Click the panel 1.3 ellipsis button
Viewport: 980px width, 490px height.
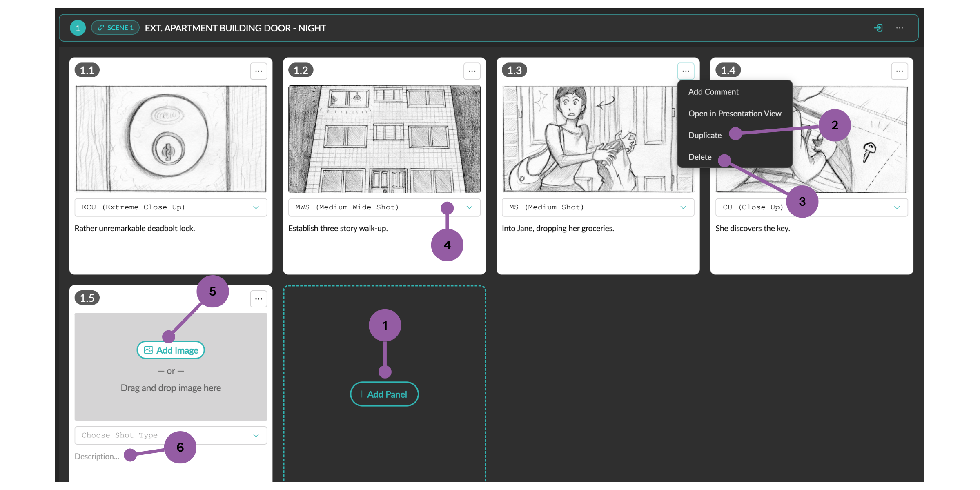[x=686, y=71]
